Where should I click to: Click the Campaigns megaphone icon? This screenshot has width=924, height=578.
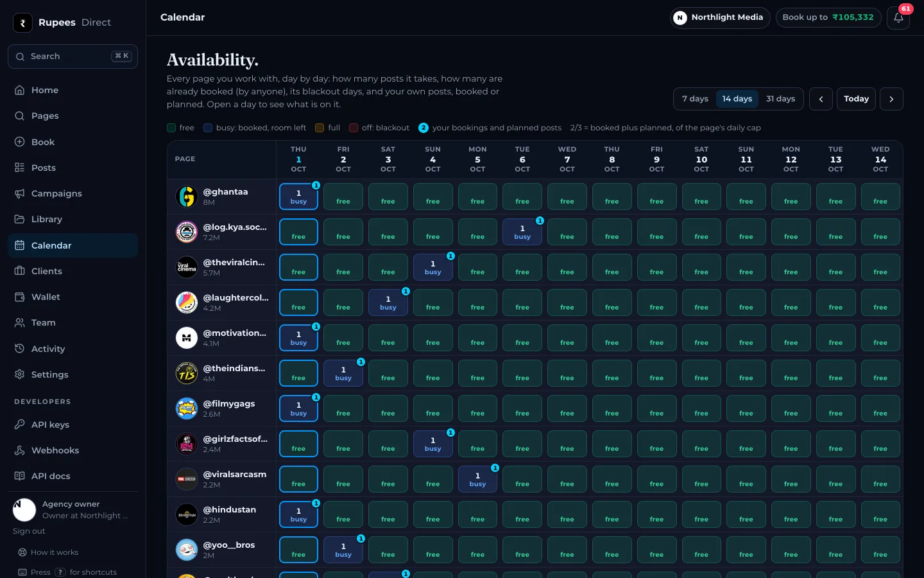point(20,193)
